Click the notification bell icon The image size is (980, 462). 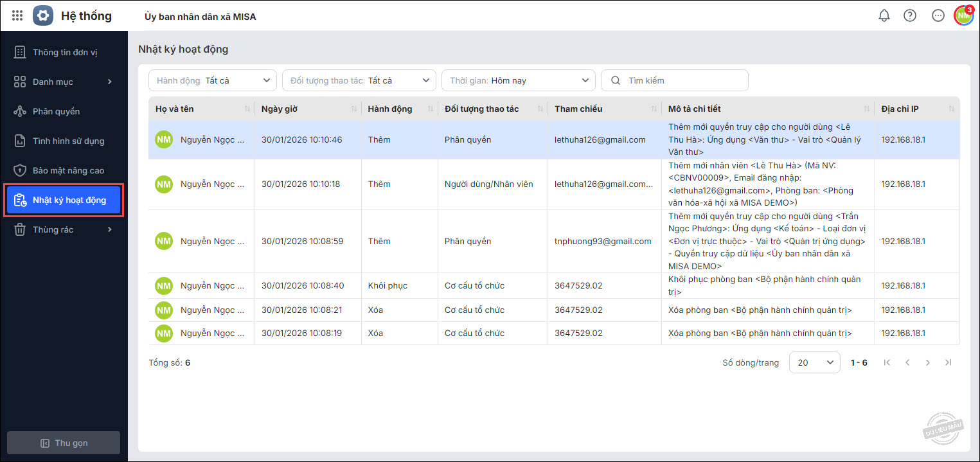[x=884, y=15]
